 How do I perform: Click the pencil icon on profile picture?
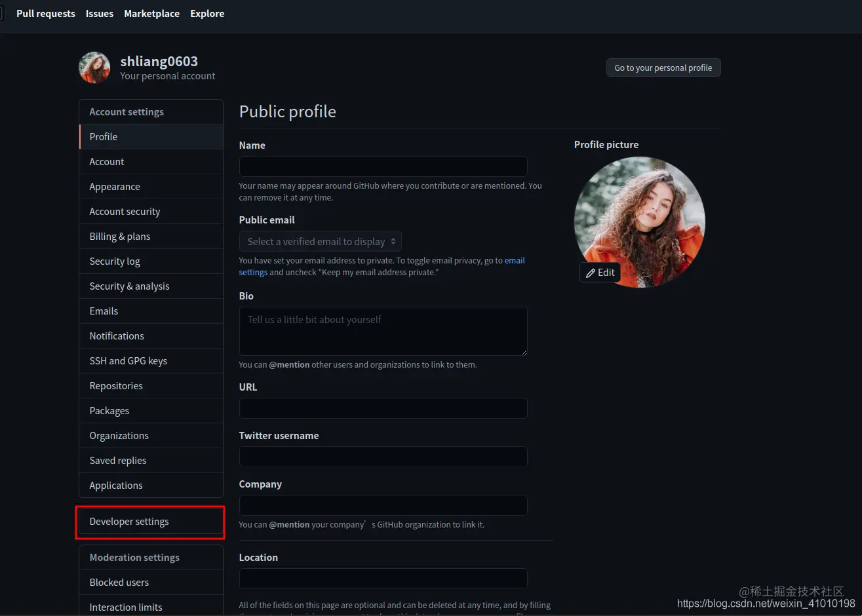pyautogui.click(x=591, y=273)
